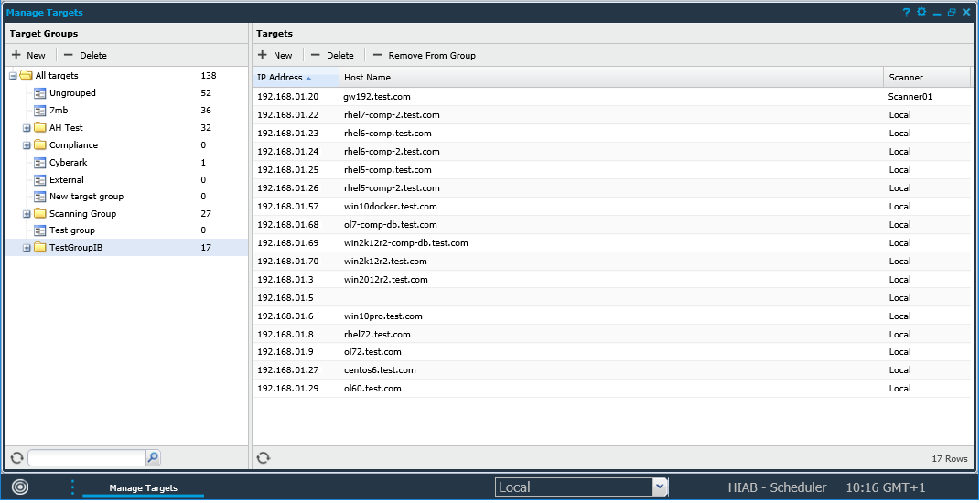This screenshot has width=980, height=503.
Task: Click the search magnifier in Target Groups
Action: click(153, 457)
